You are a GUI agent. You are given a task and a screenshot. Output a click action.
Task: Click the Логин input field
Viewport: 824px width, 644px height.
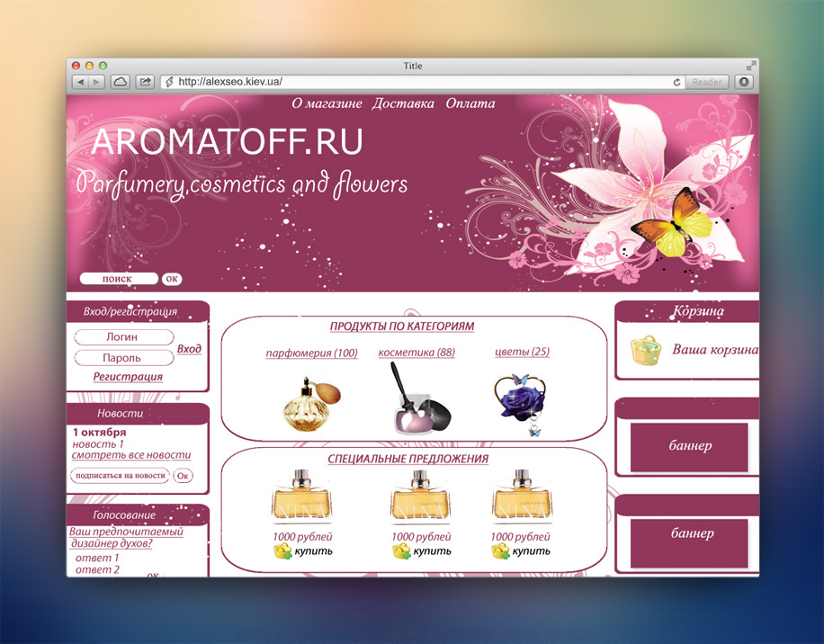tap(123, 337)
